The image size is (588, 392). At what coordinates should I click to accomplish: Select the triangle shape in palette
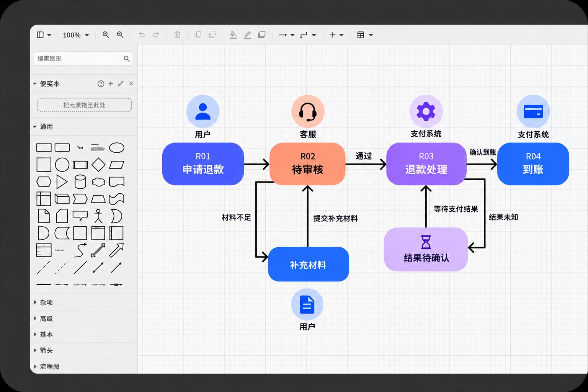(62, 182)
